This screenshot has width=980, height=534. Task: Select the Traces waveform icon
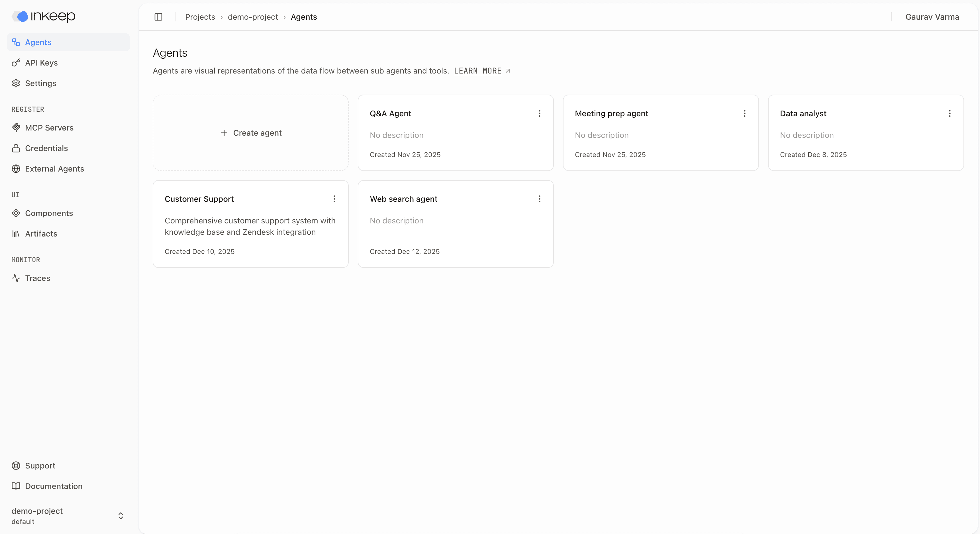coord(16,278)
